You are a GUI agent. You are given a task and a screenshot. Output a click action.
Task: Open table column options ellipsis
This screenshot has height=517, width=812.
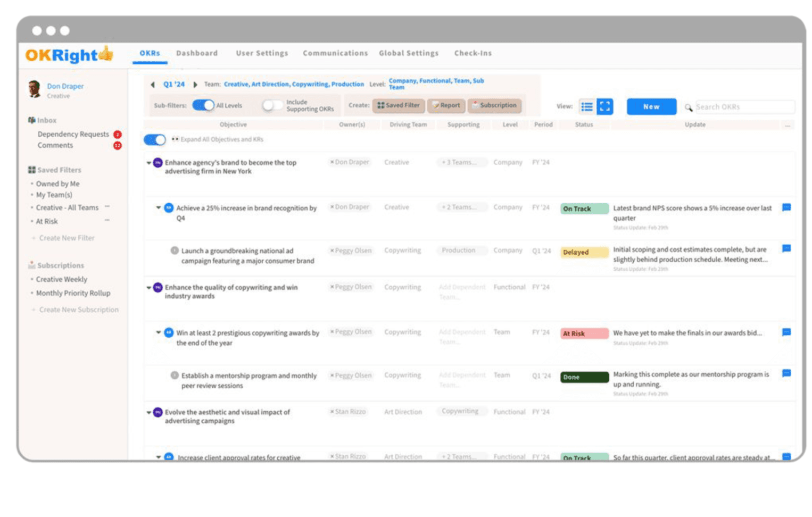788,126
